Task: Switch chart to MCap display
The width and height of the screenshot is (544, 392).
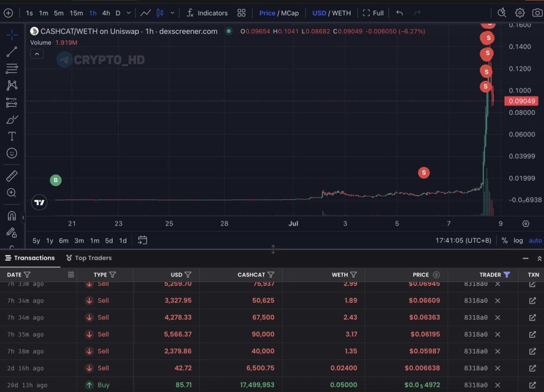Action: [290, 13]
